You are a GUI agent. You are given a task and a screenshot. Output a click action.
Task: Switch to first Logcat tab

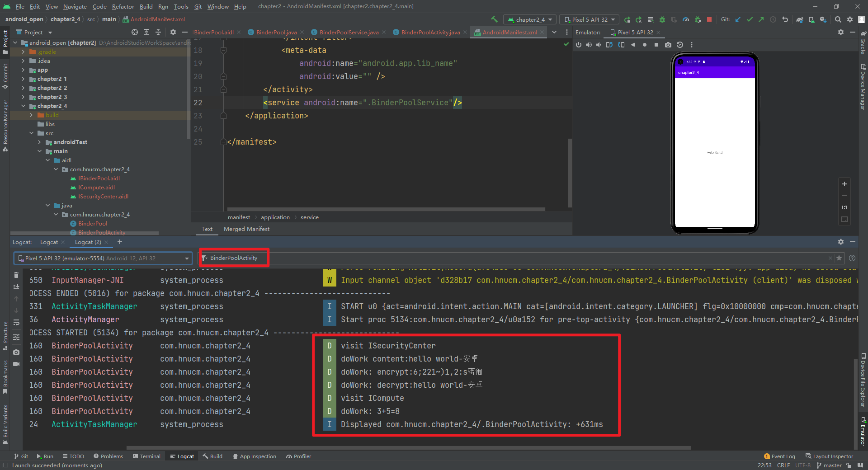tap(49, 242)
